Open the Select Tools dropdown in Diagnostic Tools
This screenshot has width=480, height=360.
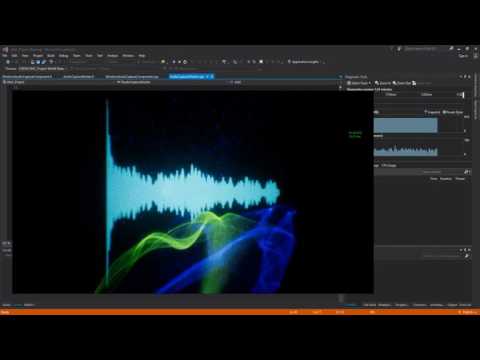[x=359, y=83]
